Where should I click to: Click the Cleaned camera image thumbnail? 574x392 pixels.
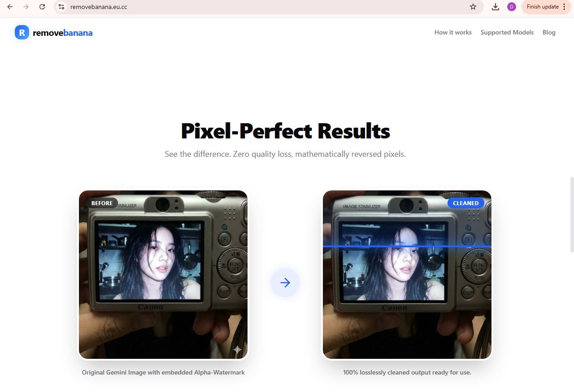(x=407, y=275)
